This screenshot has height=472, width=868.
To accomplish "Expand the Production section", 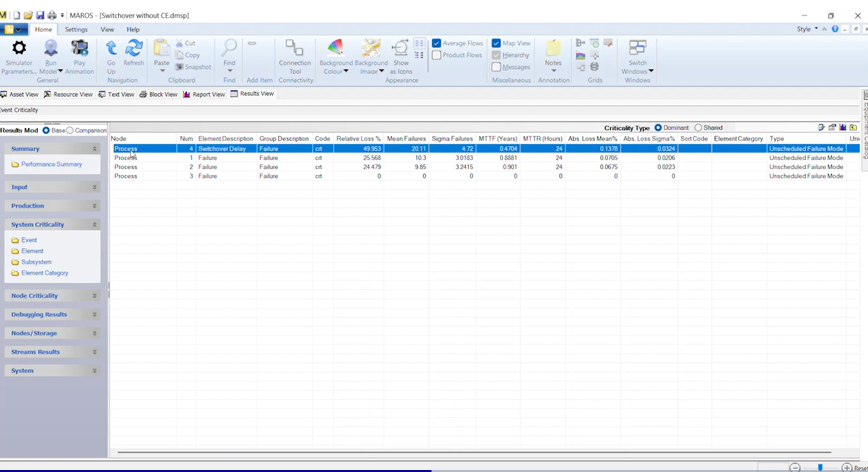I will pos(95,206).
